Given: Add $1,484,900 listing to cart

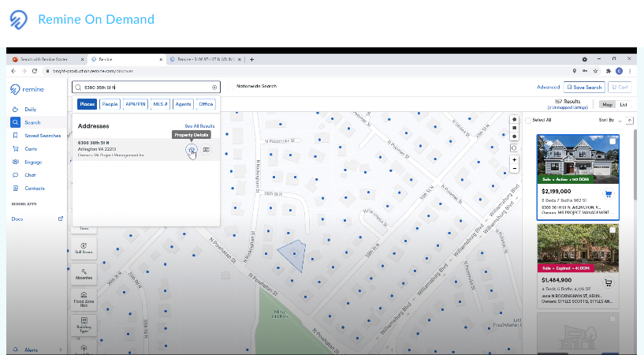Looking at the screenshot, I should click(x=609, y=282).
